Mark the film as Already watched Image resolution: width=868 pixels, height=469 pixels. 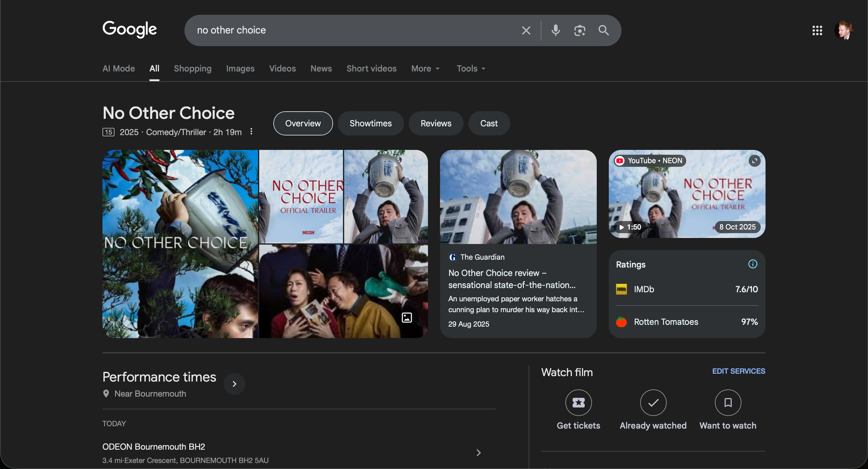653,403
